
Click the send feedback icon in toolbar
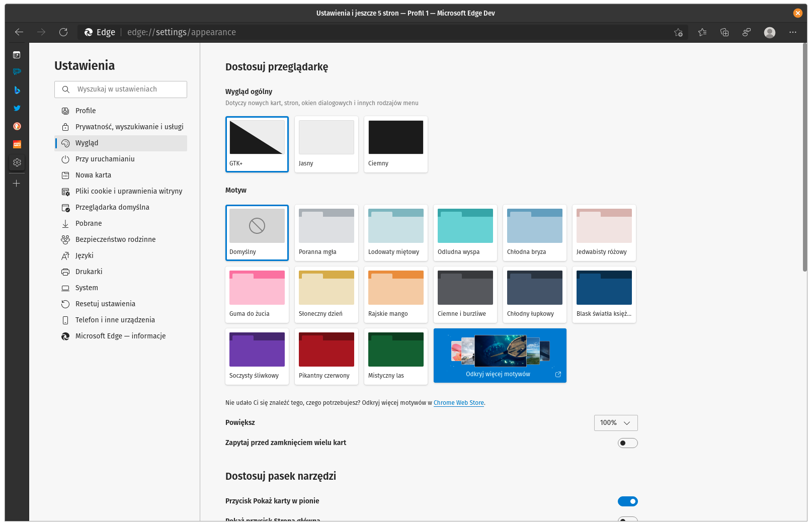[x=747, y=32]
